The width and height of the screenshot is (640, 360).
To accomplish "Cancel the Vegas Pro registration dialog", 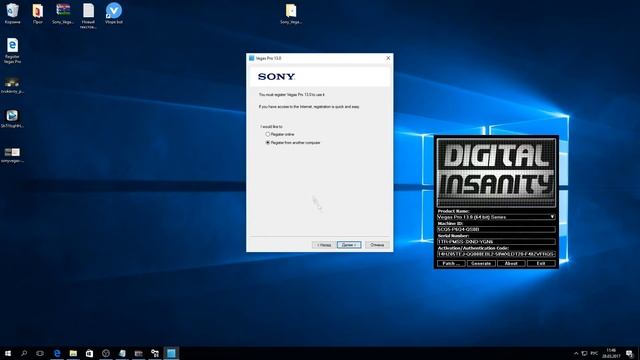I will (x=377, y=245).
